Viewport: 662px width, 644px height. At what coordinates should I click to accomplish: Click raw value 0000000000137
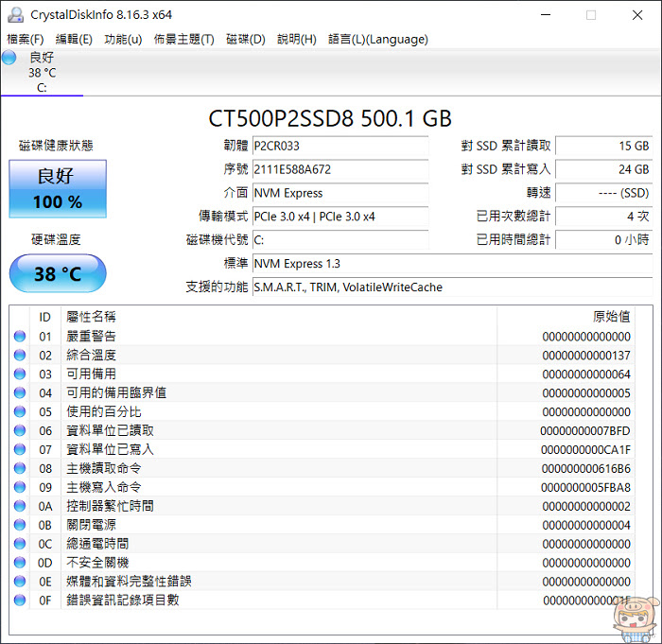click(586, 356)
